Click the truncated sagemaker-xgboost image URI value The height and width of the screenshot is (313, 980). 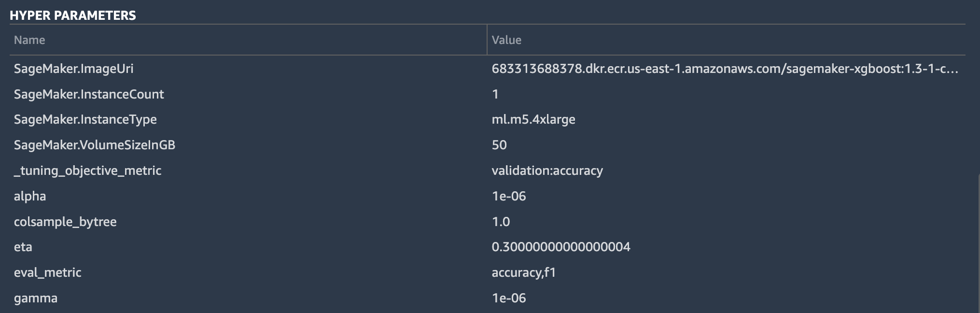(724, 69)
